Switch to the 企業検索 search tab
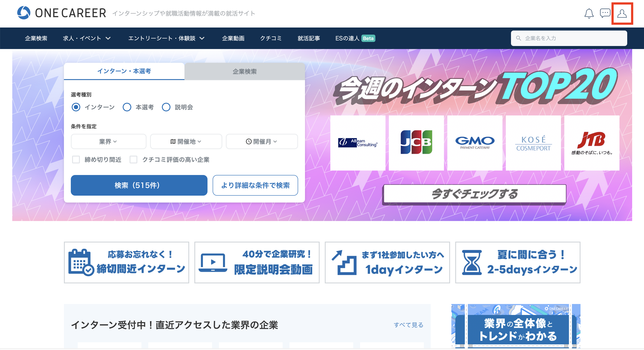644x350 pixels. point(245,71)
